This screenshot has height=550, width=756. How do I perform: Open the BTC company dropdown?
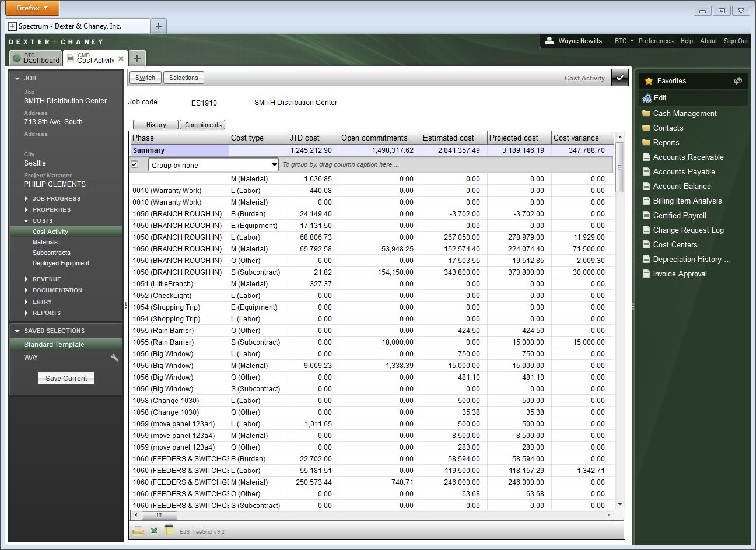[624, 41]
